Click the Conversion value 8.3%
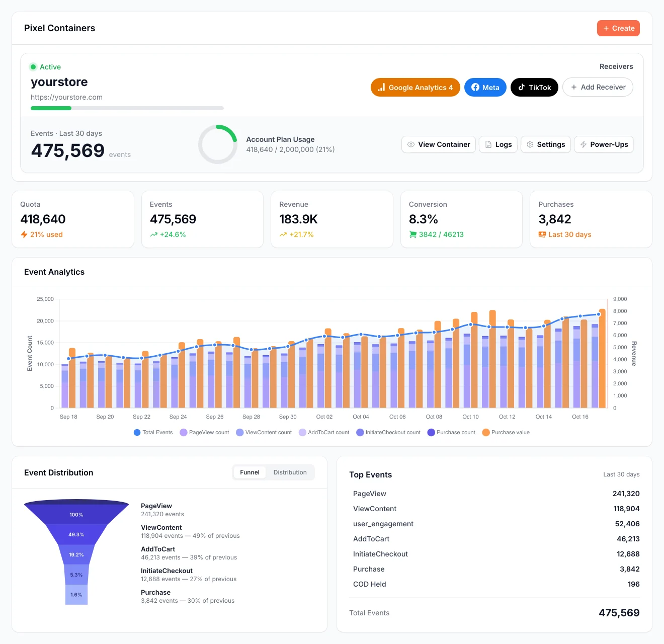This screenshot has width=664, height=644. pyautogui.click(x=423, y=219)
